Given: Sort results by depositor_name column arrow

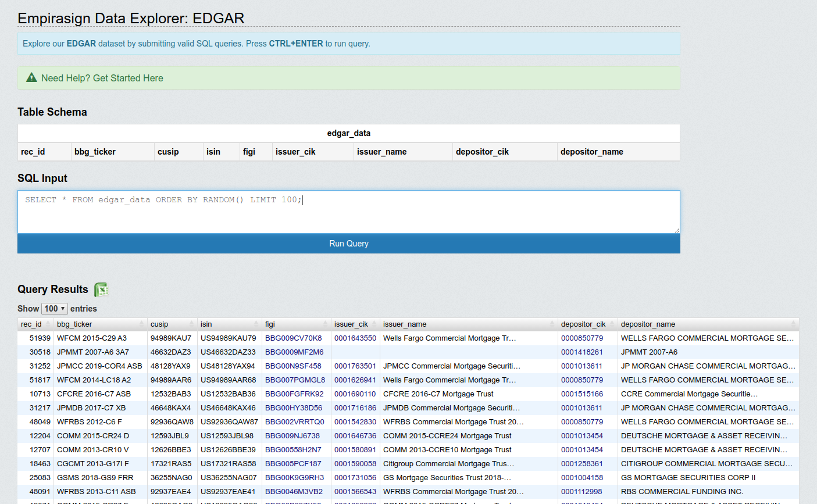Looking at the screenshot, I should click(x=793, y=324).
